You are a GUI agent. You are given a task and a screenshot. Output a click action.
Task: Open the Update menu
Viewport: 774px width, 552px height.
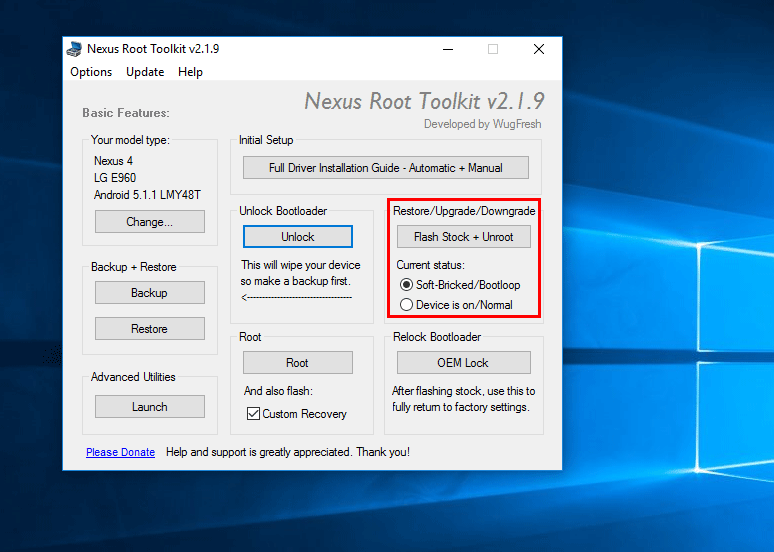click(x=145, y=72)
